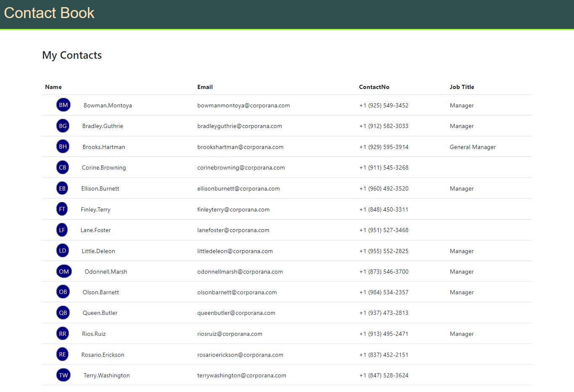Click email finleyterry@corporana.com
The image size is (574, 392).
[233, 209]
